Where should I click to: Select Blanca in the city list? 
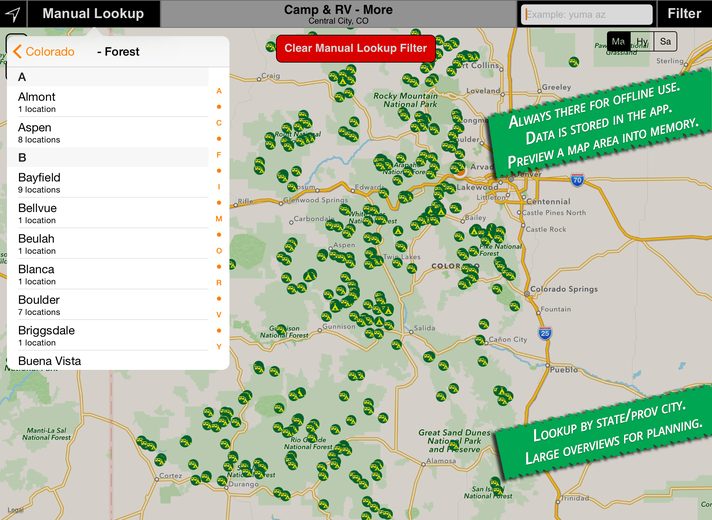108,274
